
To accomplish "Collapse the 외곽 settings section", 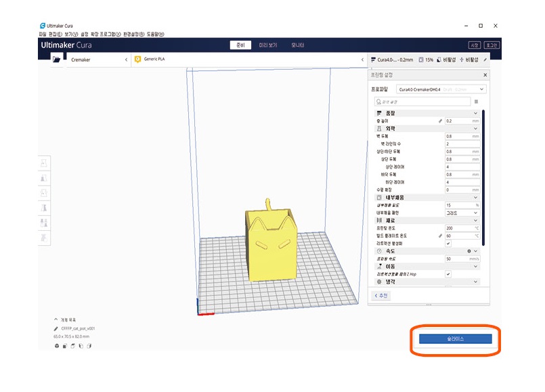I will pos(475,129).
